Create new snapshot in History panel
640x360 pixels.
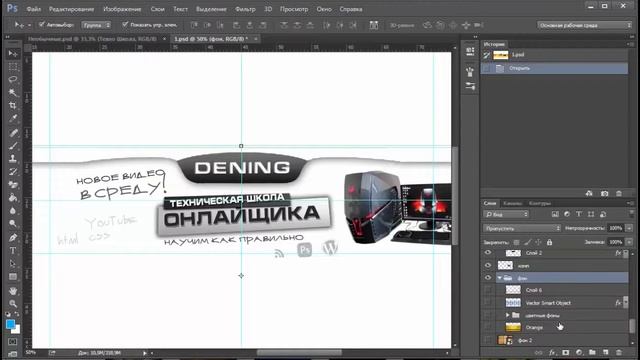(604, 193)
